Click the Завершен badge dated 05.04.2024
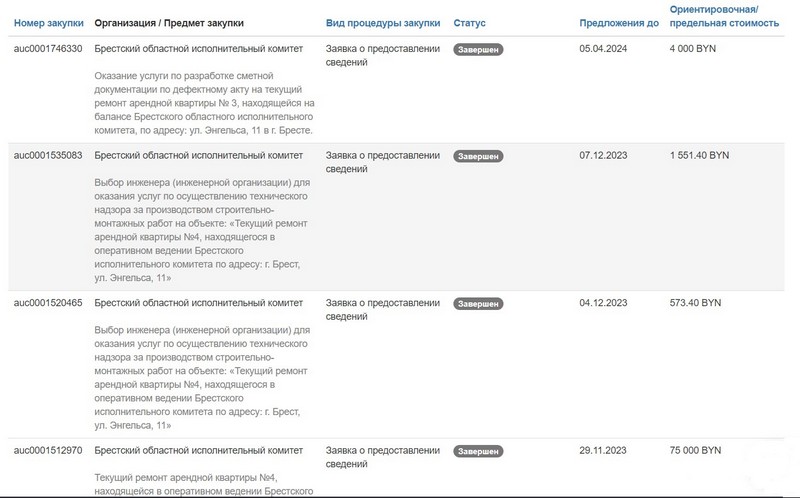Image resolution: width=800 pixels, height=498 pixels. coord(478,48)
